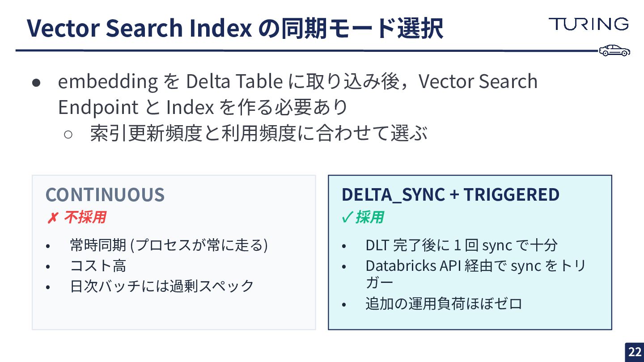Click the DELTA_SYNC + TRIGGERED heading
The width and height of the screenshot is (644, 362).
coord(450,194)
